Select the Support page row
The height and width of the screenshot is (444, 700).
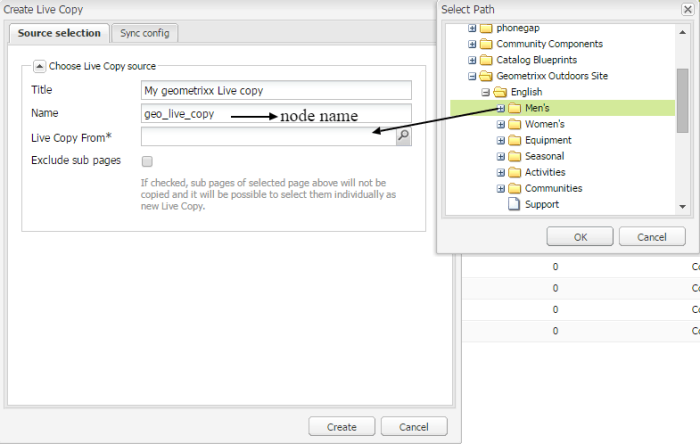(562, 204)
